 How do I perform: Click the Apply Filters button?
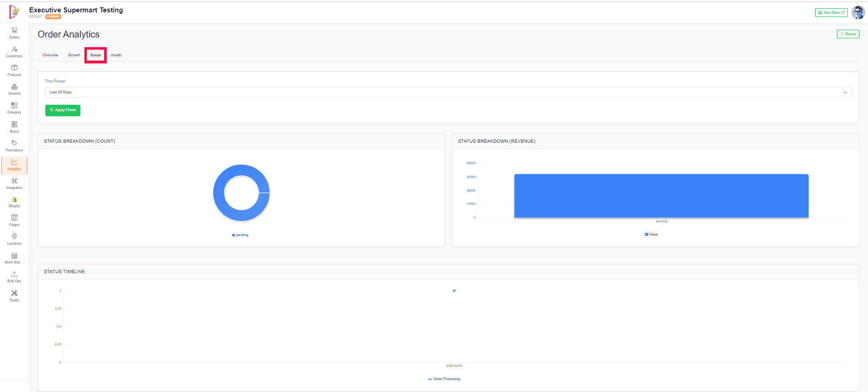coord(63,110)
